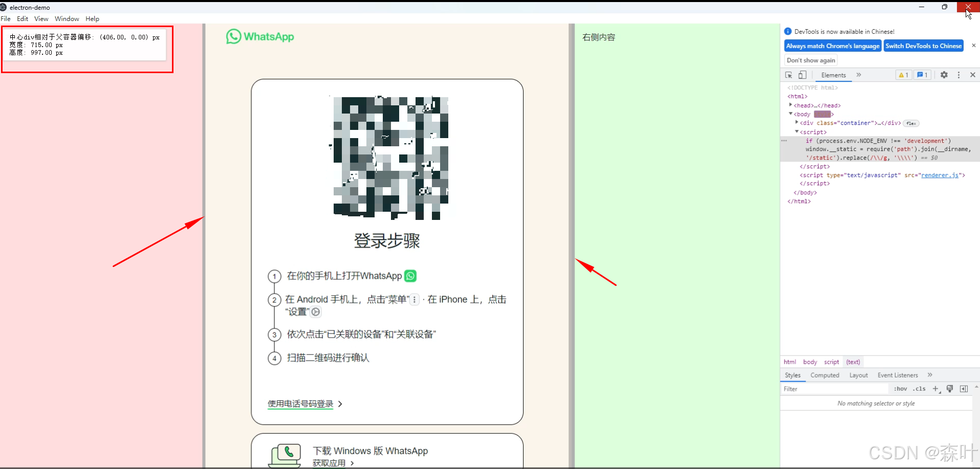Expand the head element node

pos(791,105)
